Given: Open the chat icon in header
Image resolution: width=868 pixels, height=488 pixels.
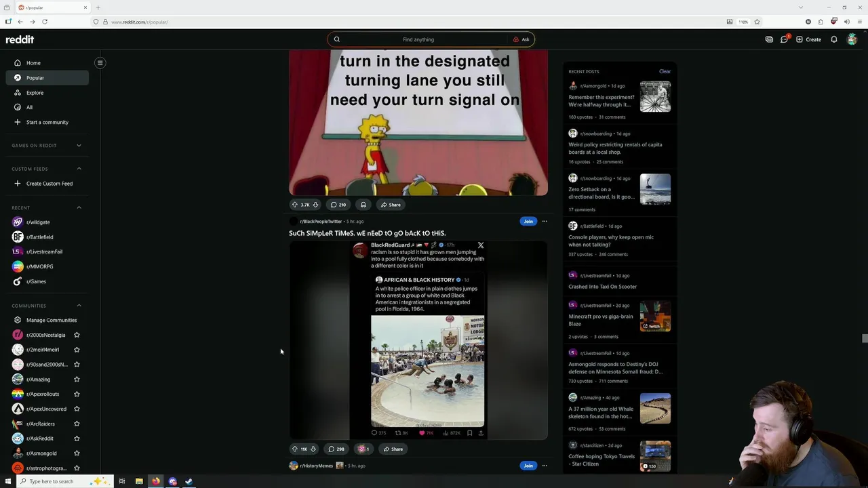Looking at the screenshot, I should 785,39.
